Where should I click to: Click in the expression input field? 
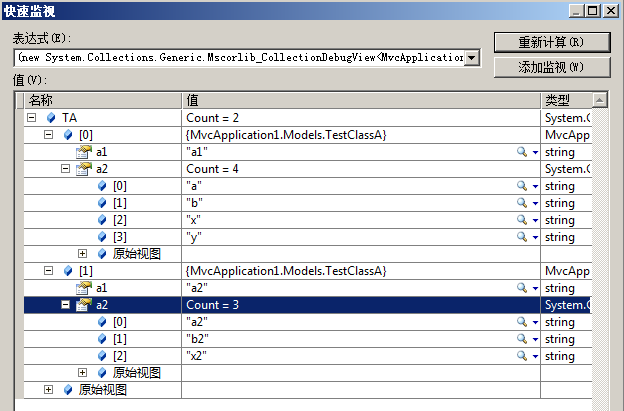coord(240,58)
